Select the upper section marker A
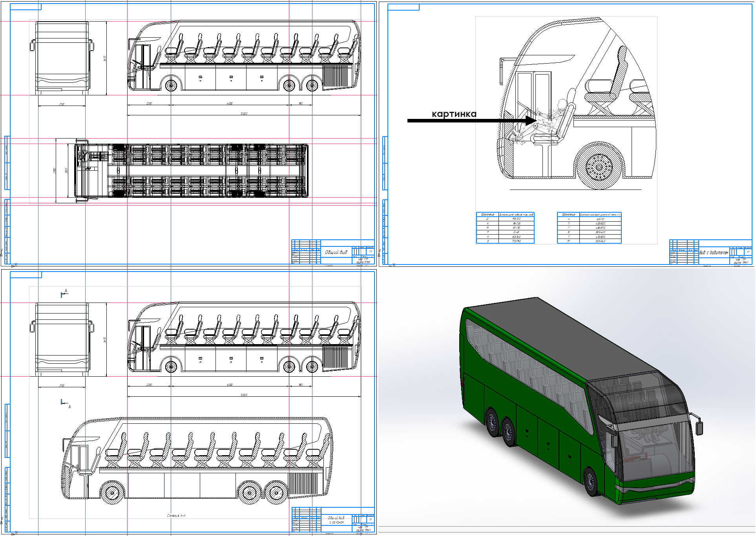The height and width of the screenshot is (536, 756). coord(64,293)
